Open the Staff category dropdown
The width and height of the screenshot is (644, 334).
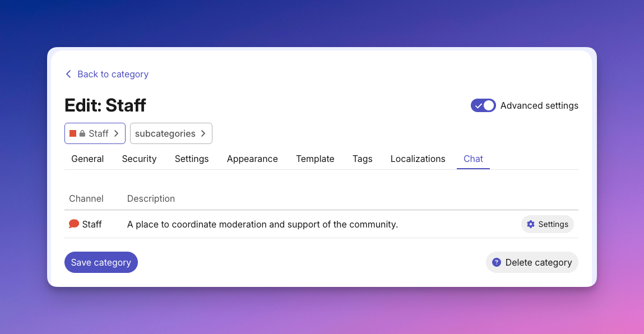[95, 133]
